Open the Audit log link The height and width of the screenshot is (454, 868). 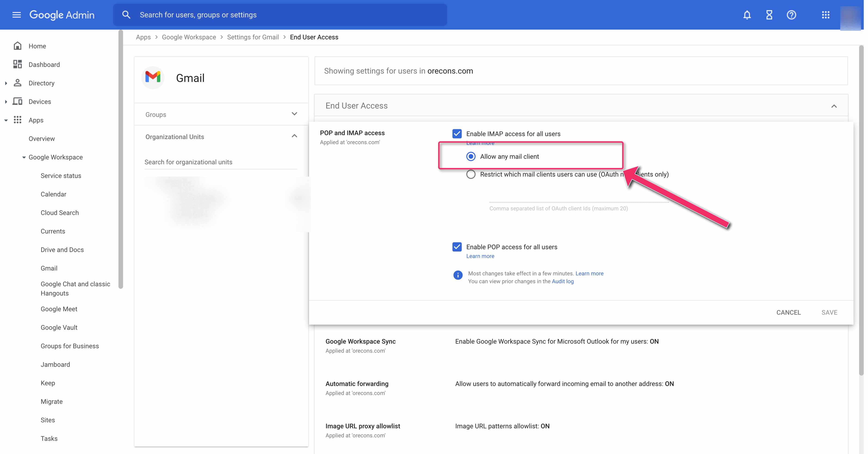[x=563, y=281]
